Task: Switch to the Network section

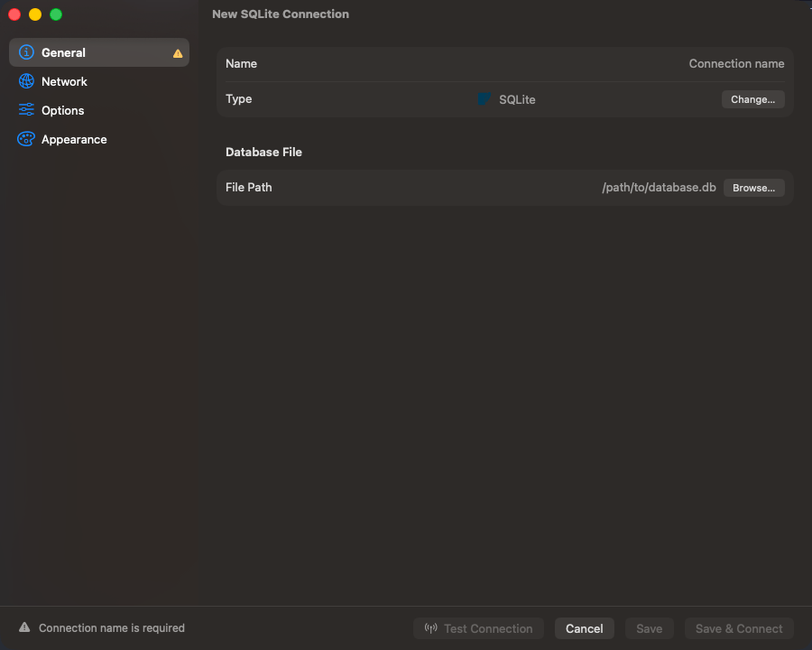Action: pos(99,81)
